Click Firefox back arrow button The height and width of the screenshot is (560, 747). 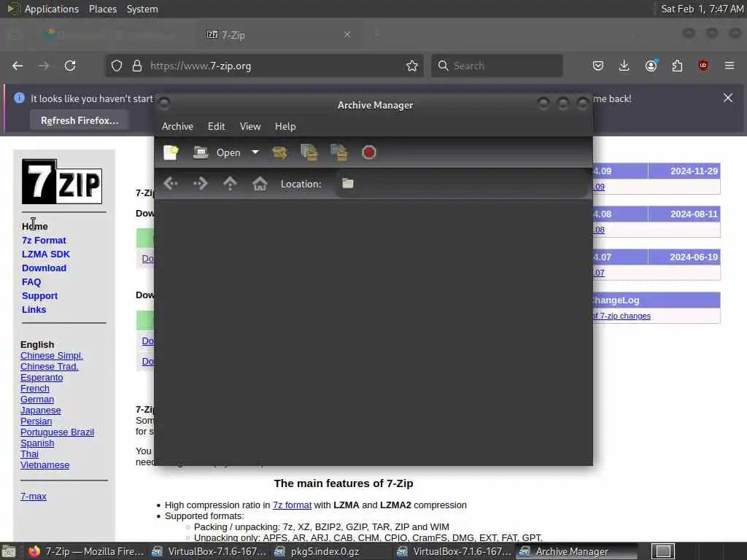[18, 66]
